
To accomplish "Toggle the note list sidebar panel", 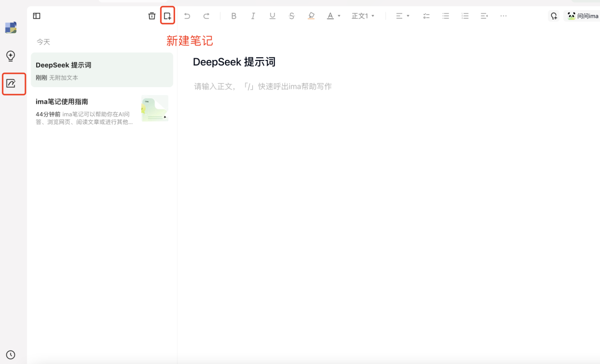I will 37,16.
